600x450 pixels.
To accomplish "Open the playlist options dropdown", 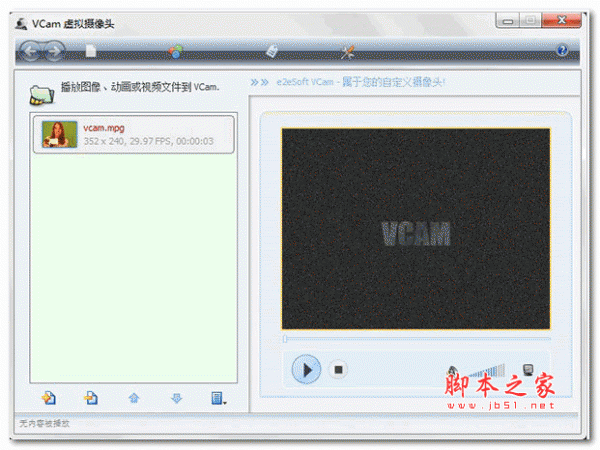I will click(218, 398).
